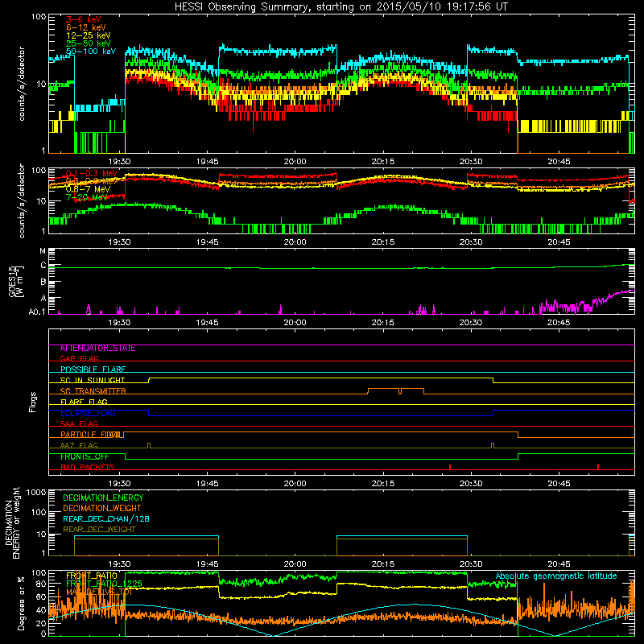Select the FLARE_FLAG label
The height and width of the screenshot is (644, 644).
tap(84, 402)
